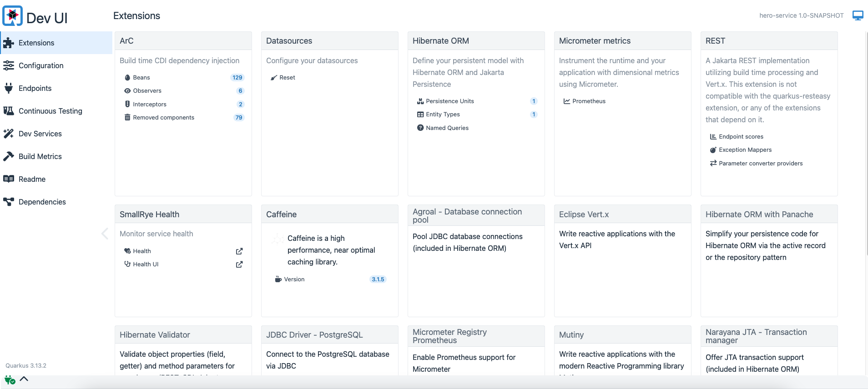Click the bug status icon in footer
This screenshot has height=389, width=868.
click(10, 380)
